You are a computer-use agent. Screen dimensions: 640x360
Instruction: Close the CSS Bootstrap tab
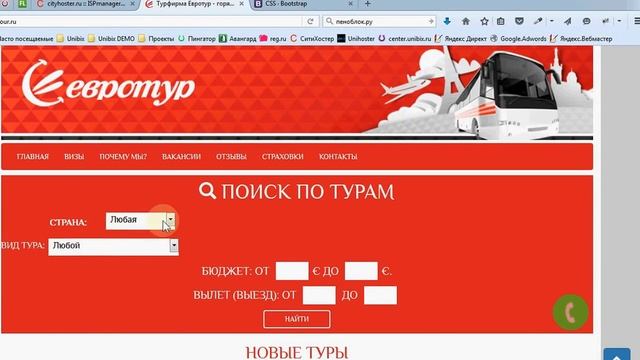click(x=350, y=4)
